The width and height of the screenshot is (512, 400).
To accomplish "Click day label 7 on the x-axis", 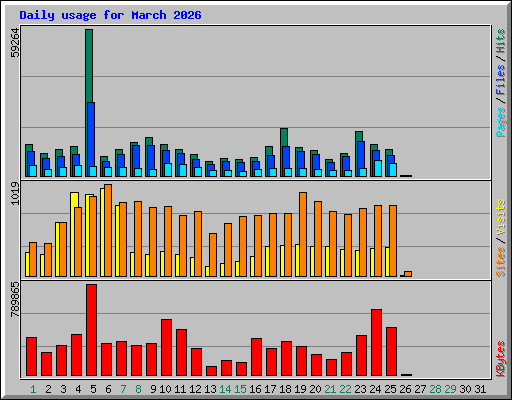I will tap(123, 389).
